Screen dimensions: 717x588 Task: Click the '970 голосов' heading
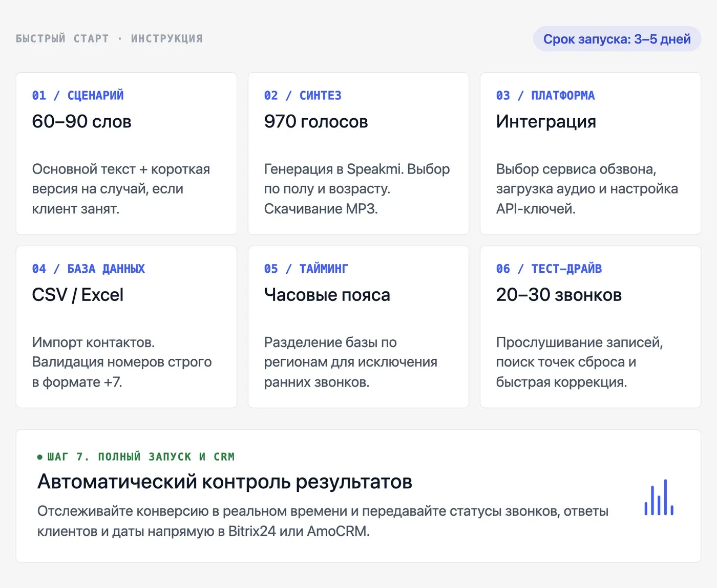pyautogui.click(x=316, y=122)
